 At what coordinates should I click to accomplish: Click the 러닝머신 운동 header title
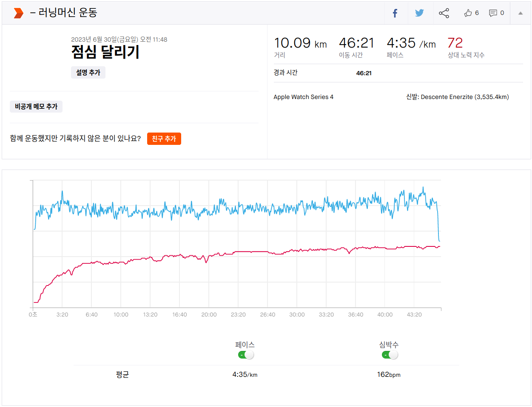[x=68, y=13]
